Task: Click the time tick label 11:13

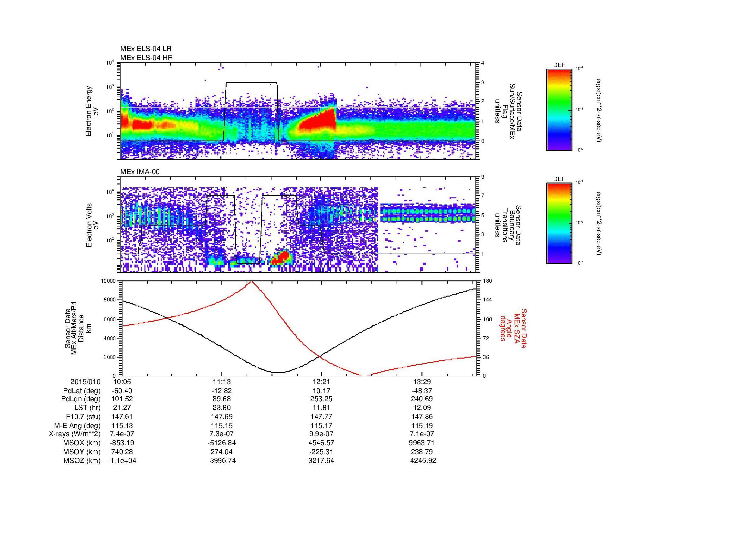Action: point(222,382)
